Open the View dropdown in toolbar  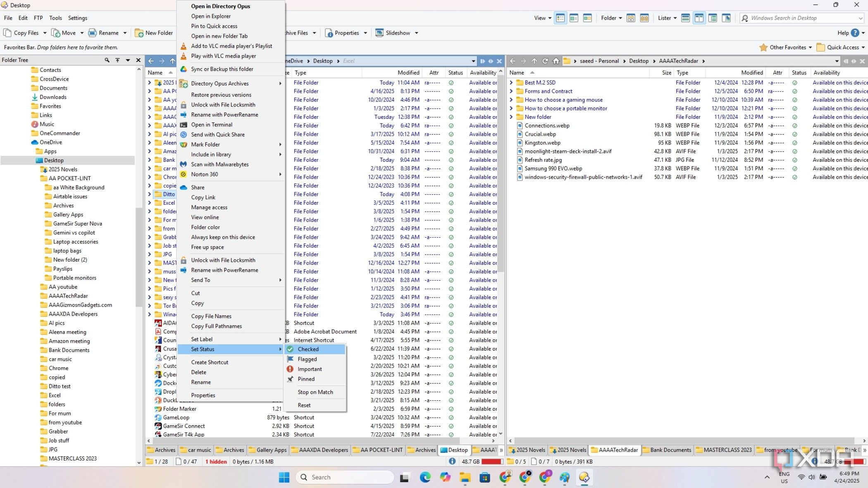click(542, 18)
